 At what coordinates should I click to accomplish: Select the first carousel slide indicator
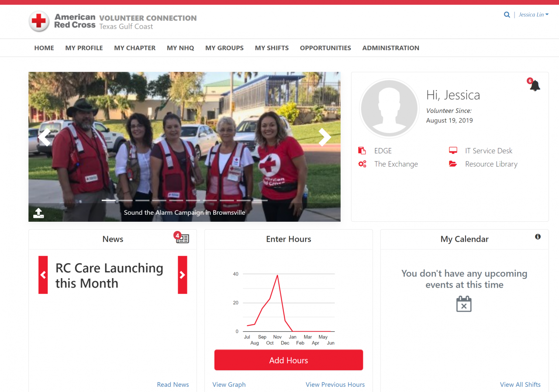click(109, 200)
